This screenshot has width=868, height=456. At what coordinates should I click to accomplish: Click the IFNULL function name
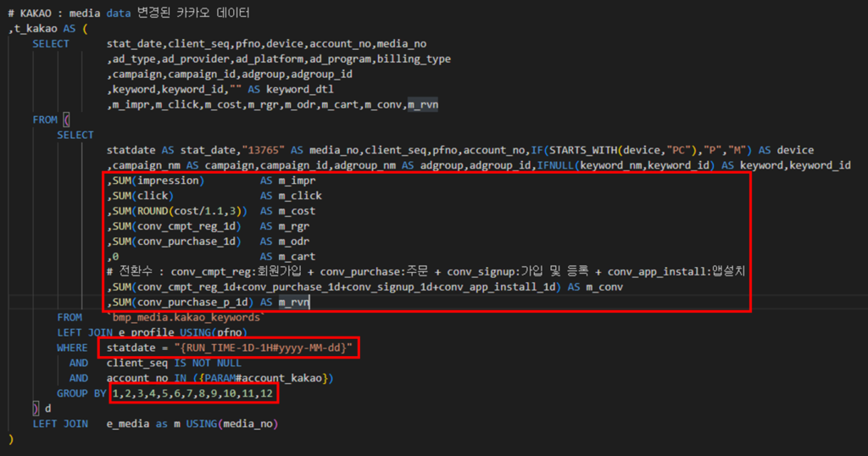tap(555, 165)
